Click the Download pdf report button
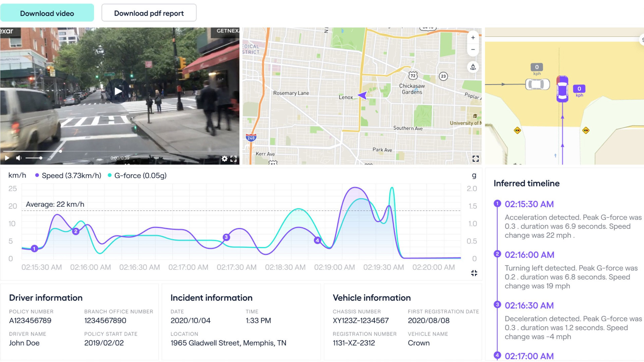The height and width of the screenshot is (362, 644). point(149,13)
